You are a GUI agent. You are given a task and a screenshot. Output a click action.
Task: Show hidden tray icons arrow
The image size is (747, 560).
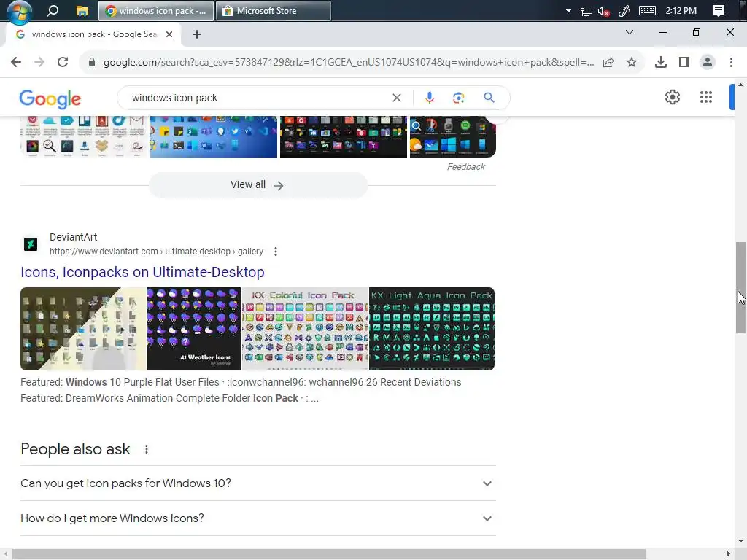point(568,11)
